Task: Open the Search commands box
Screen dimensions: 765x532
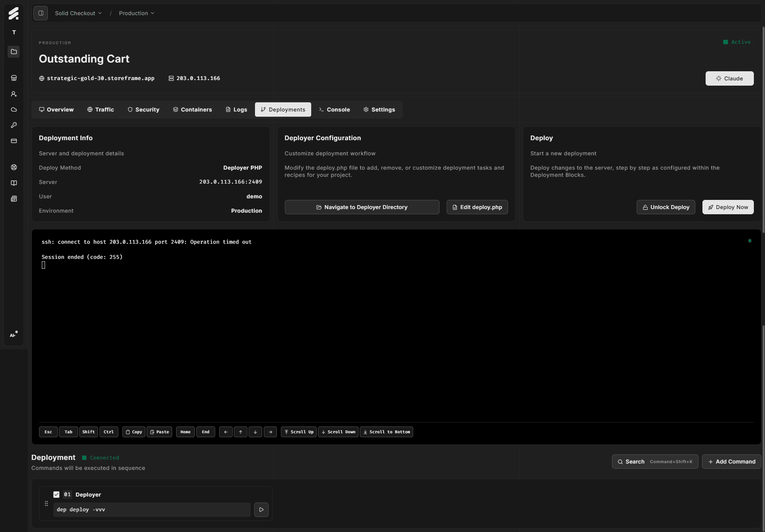Action: coord(655,462)
